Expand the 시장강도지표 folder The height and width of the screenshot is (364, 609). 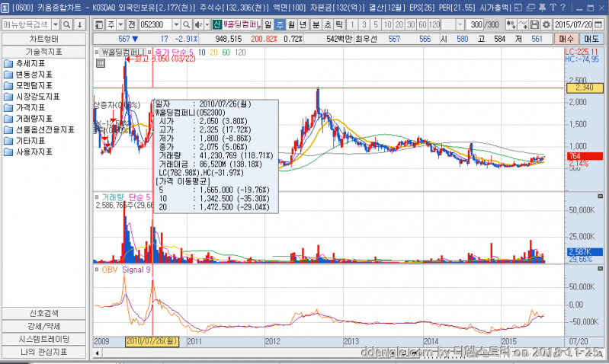[32, 97]
